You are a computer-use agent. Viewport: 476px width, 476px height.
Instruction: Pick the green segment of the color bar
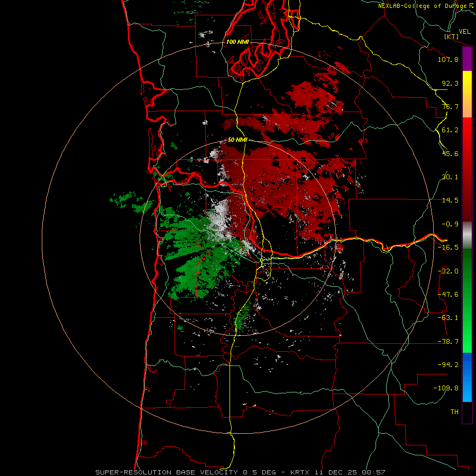(x=467, y=300)
